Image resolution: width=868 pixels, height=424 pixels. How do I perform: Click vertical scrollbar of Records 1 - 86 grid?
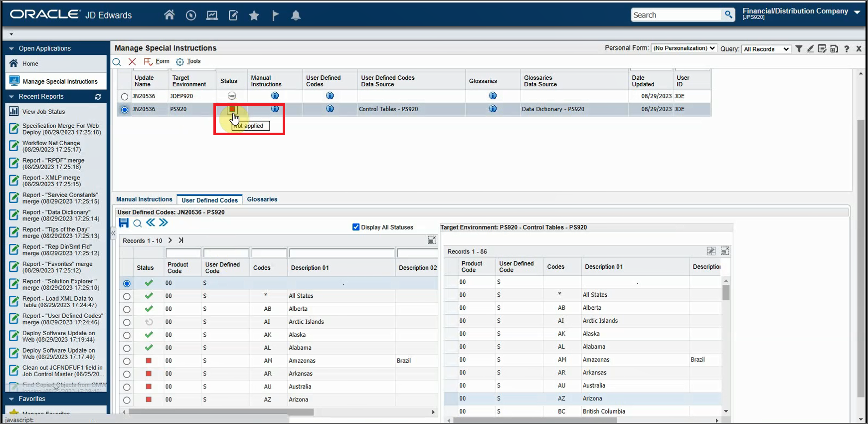click(x=726, y=292)
